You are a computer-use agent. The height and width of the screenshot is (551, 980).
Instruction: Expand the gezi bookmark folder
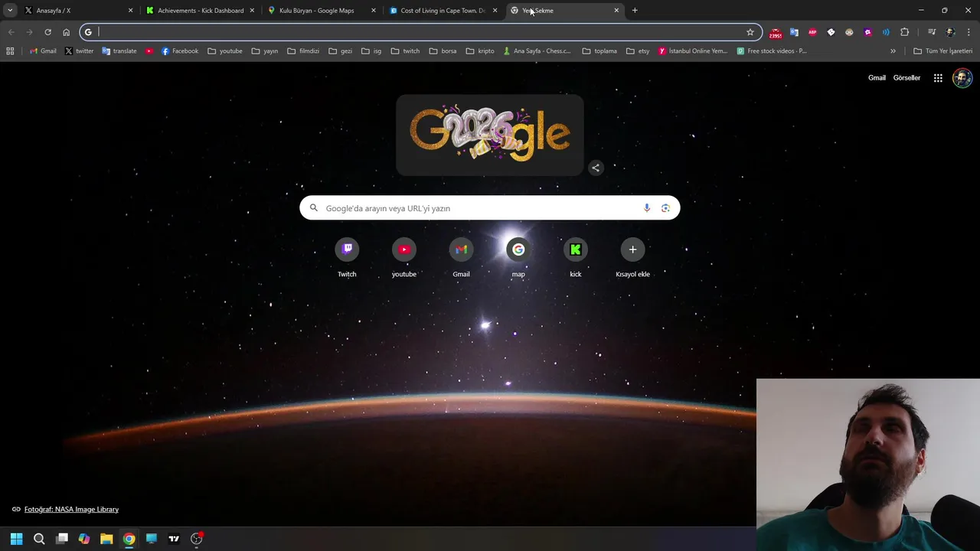341,51
